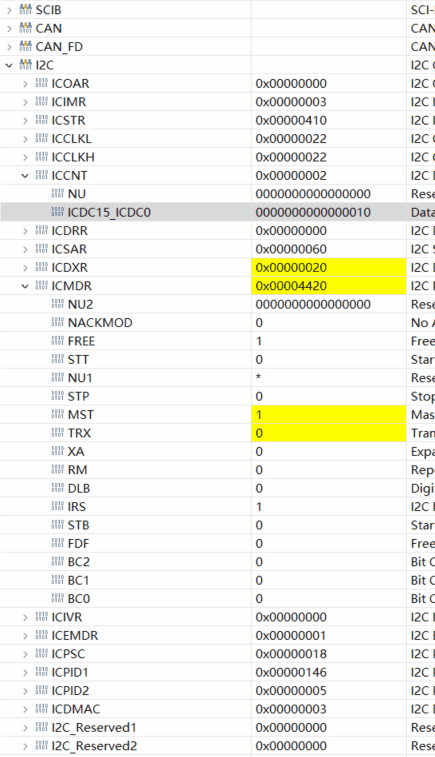The height and width of the screenshot is (757, 435).
Task: Click the SCIB group icon
Action: point(25,10)
